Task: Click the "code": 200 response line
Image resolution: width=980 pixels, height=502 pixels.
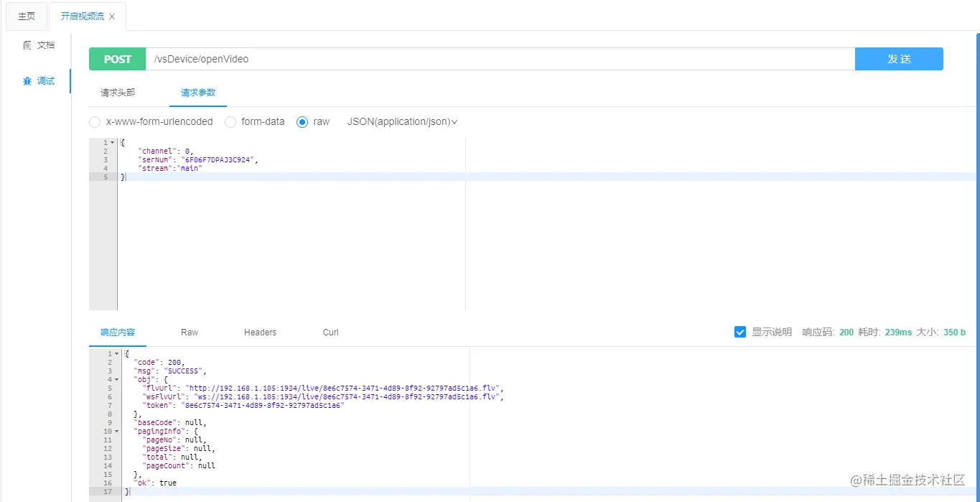Action: pos(159,362)
